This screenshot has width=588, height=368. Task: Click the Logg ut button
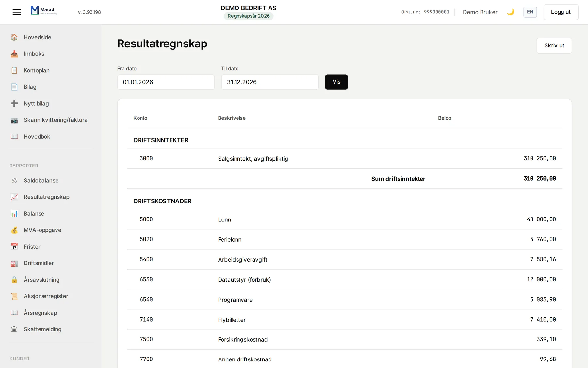pyautogui.click(x=561, y=12)
